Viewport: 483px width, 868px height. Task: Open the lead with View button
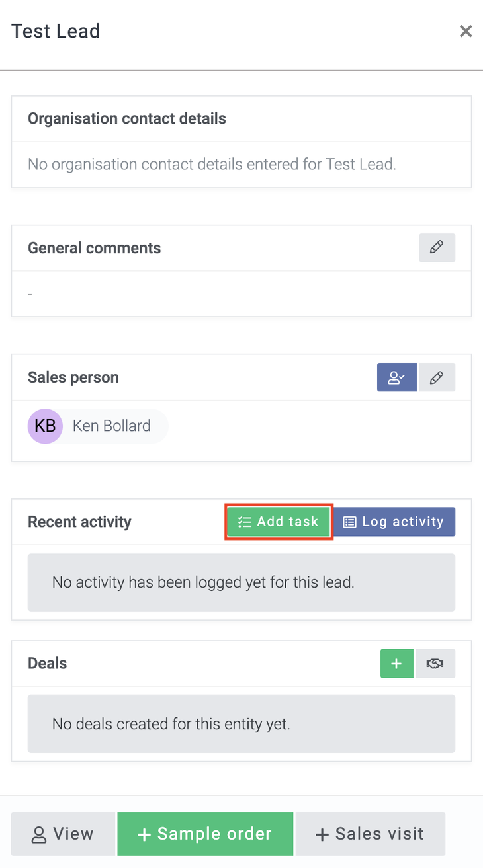64,834
